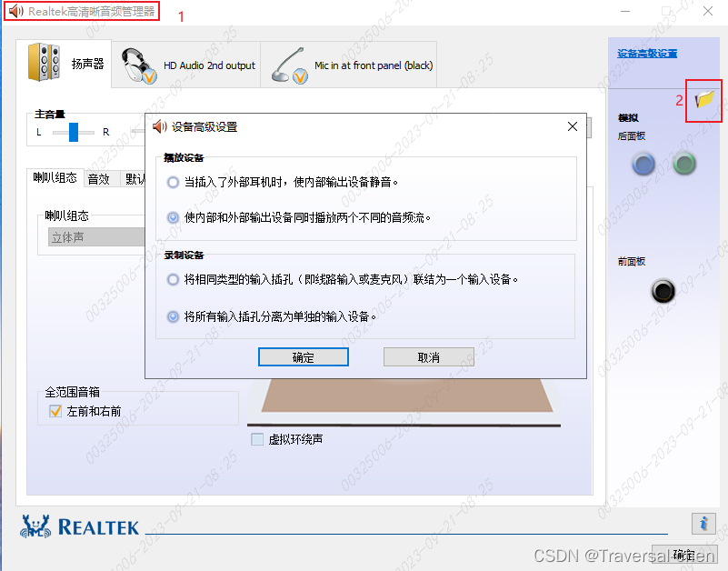Select play two different audio streams option

coord(173,217)
